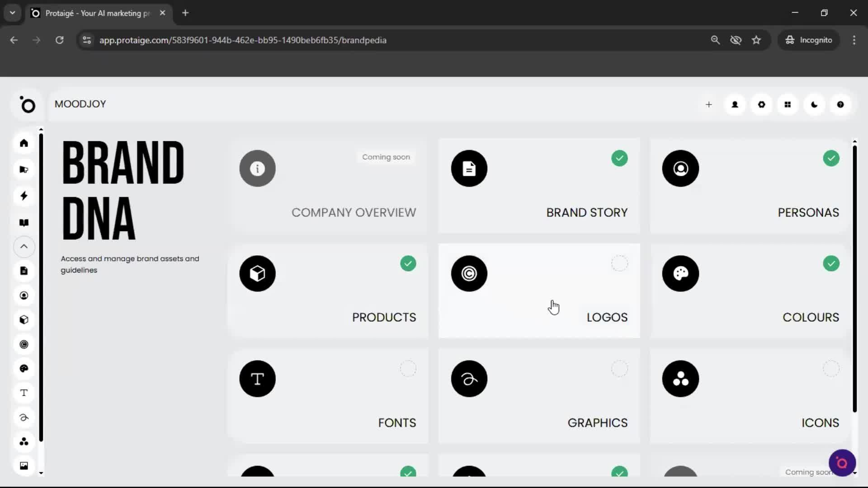Screen dimensions: 868x488
Task: Toggle the FONTS completion circle
Action: click(408, 368)
